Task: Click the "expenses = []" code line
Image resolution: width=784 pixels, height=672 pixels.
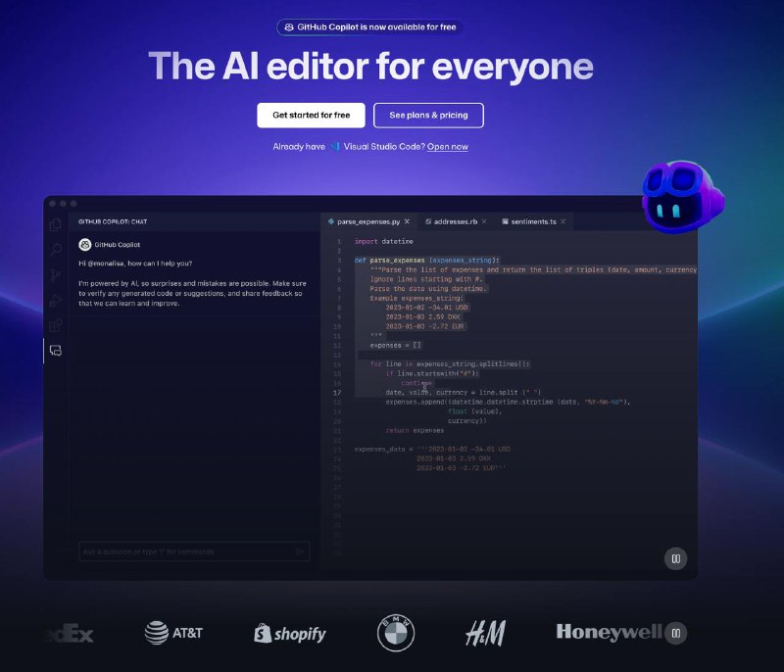Action: coord(396,345)
